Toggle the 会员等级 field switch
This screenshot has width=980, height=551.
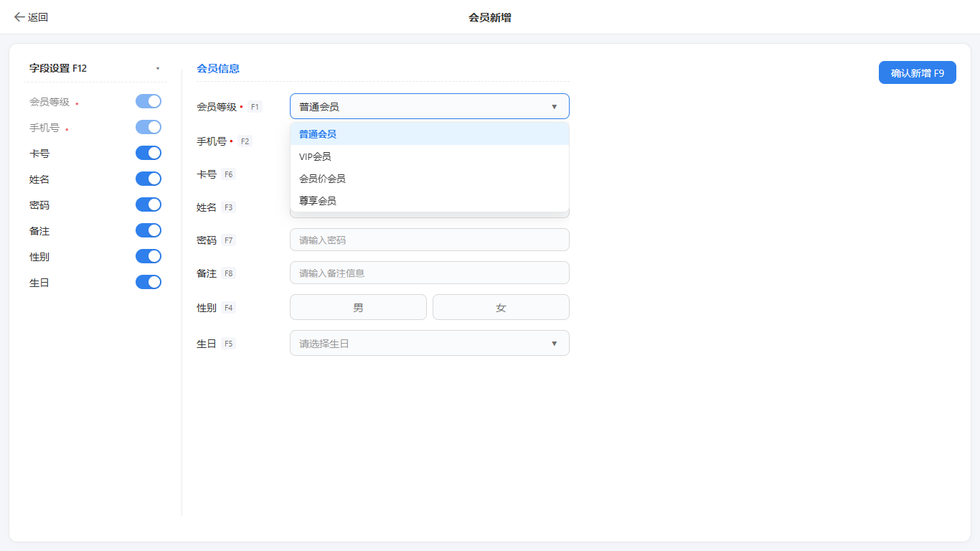point(149,101)
